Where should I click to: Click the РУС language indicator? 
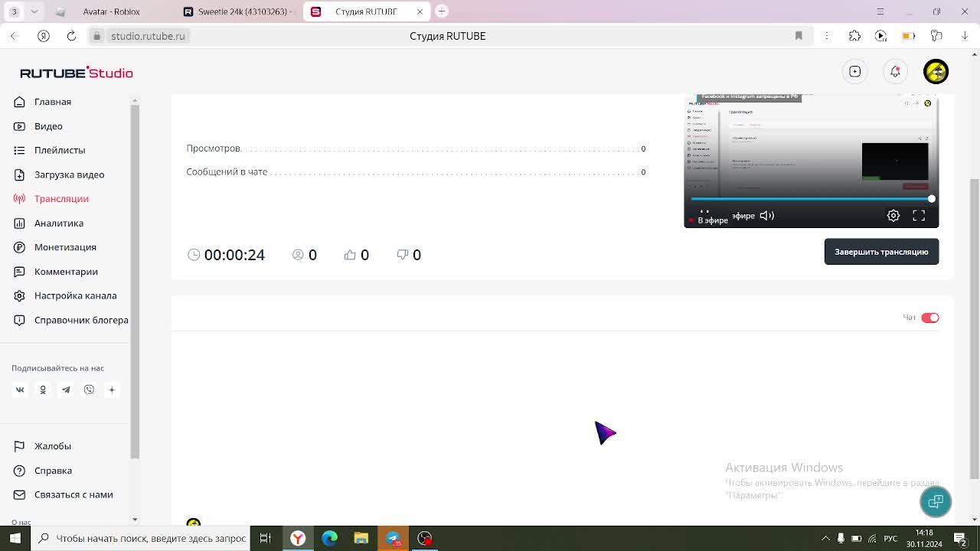(x=890, y=538)
